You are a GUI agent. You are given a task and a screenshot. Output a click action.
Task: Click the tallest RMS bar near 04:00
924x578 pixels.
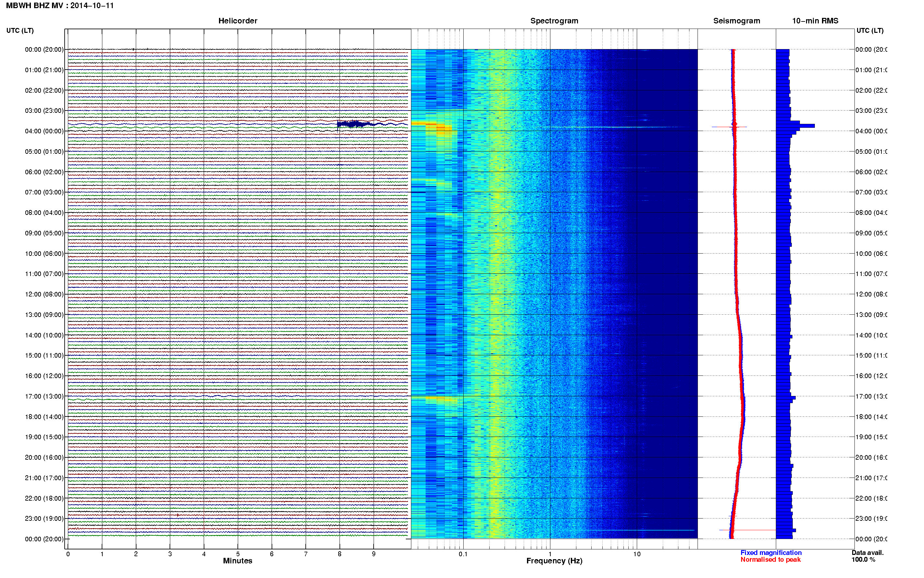795,126
